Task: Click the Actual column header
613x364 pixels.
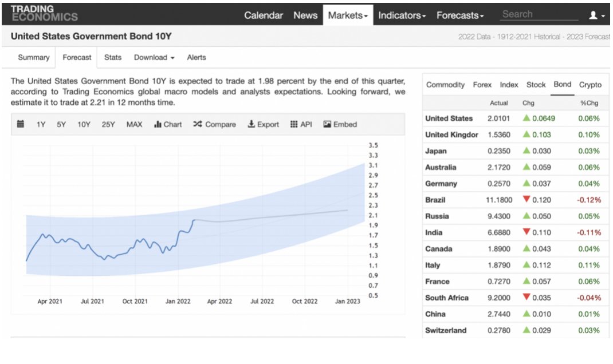Action: pos(499,103)
